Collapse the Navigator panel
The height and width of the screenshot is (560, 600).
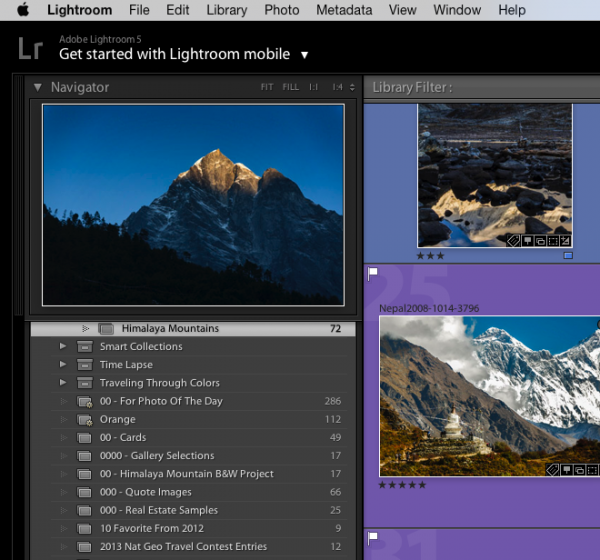(x=37, y=88)
